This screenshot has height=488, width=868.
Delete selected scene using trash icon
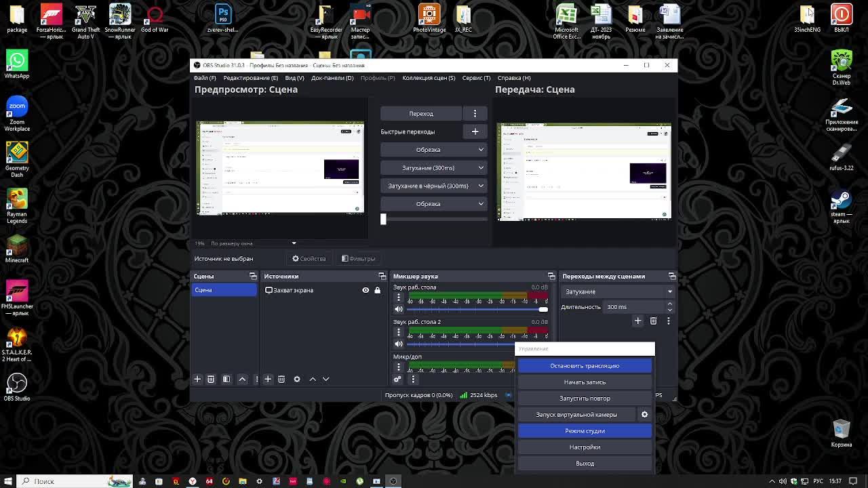tap(211, 379)
